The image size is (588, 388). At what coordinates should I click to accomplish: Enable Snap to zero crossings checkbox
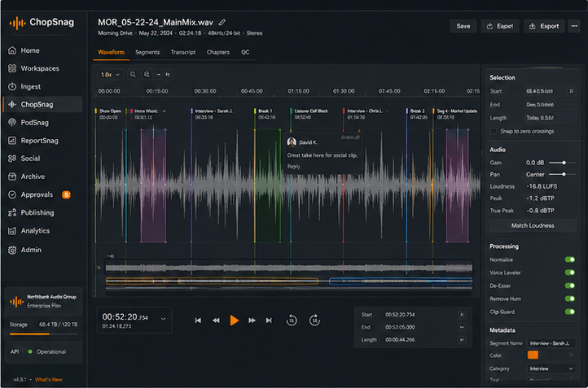coord(494,131)
